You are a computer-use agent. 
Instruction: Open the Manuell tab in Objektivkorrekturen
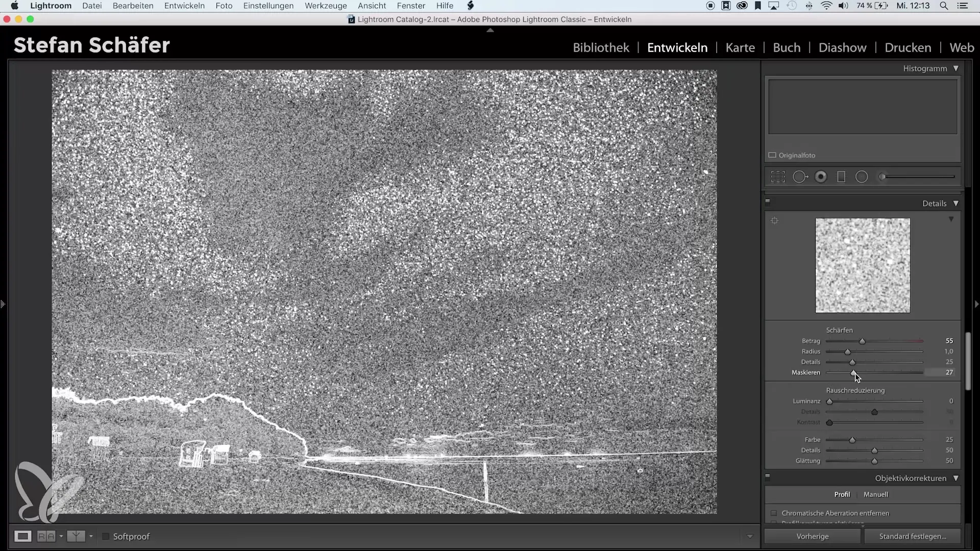click(876, 494)
